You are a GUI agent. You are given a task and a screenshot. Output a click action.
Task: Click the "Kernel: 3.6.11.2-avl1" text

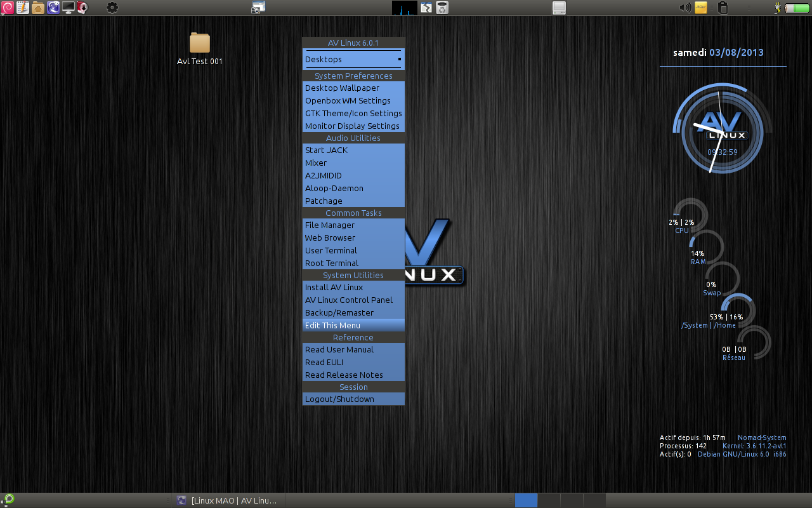[x=754, y=446]
